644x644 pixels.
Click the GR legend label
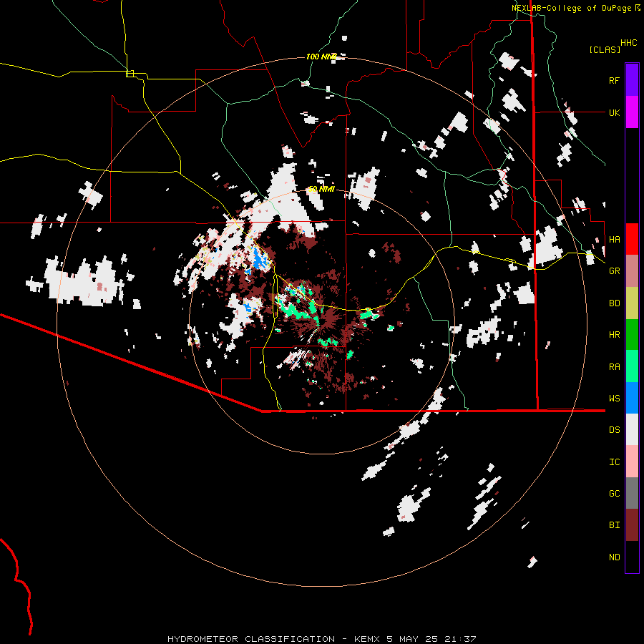point(614,271)
